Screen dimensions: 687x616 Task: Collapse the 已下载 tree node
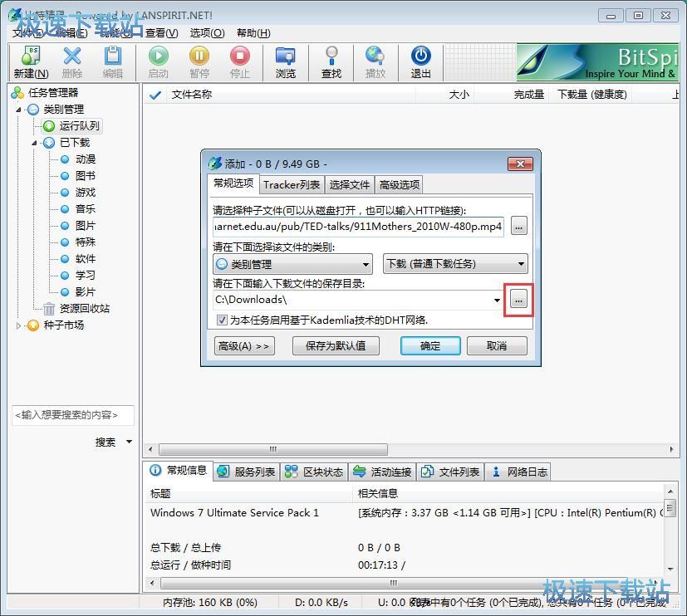coord(35,143)
